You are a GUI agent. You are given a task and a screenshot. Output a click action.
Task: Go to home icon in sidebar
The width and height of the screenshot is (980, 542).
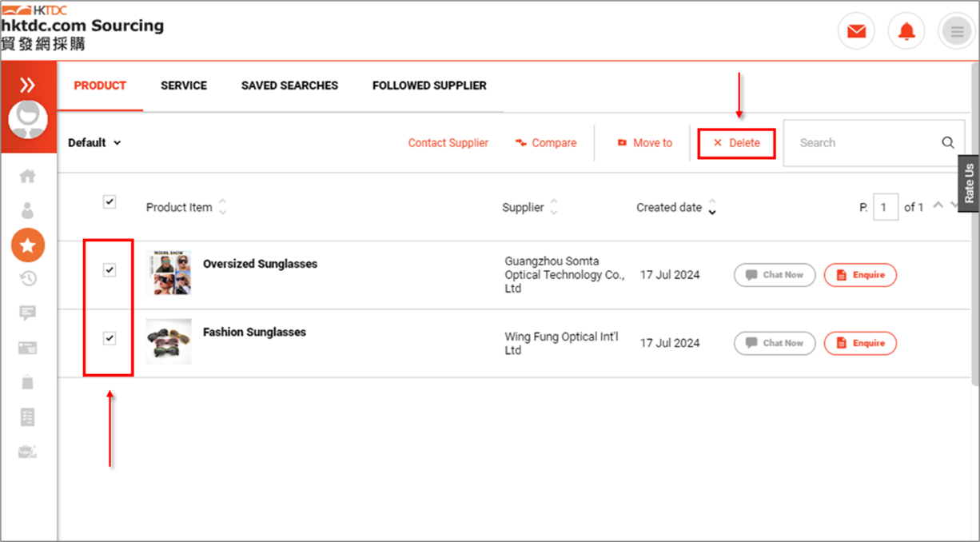click(x=28, y=176)
